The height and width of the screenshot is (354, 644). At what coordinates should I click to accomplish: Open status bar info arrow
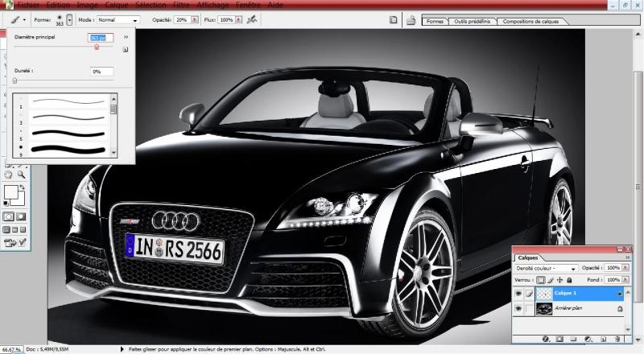coord(122,349)
